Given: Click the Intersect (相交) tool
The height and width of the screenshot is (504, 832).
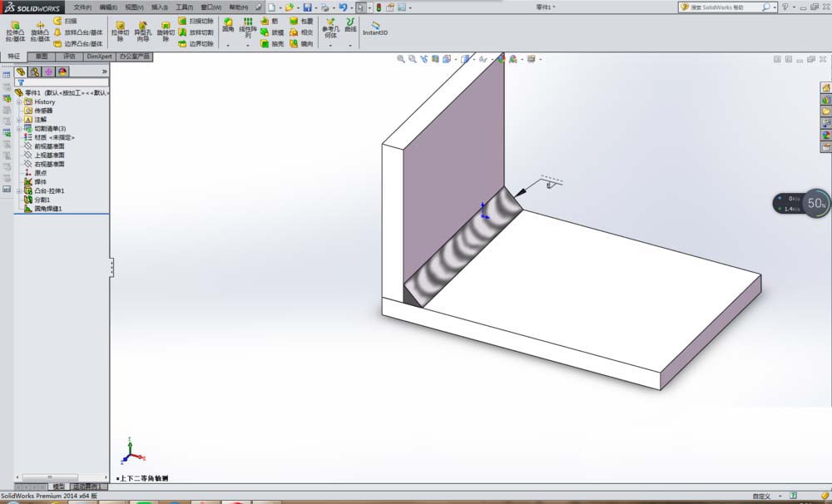Looking at the screenshot, I should pyautogui.click(x=301, y=32).
